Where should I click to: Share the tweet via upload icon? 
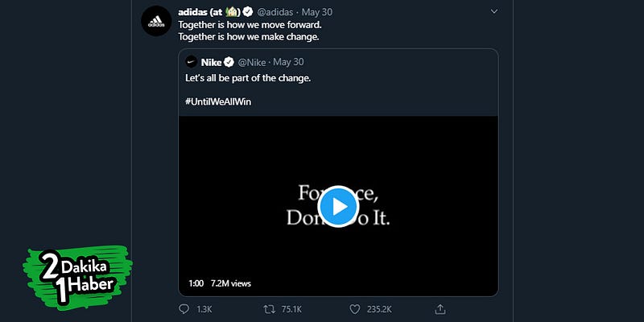440,309
